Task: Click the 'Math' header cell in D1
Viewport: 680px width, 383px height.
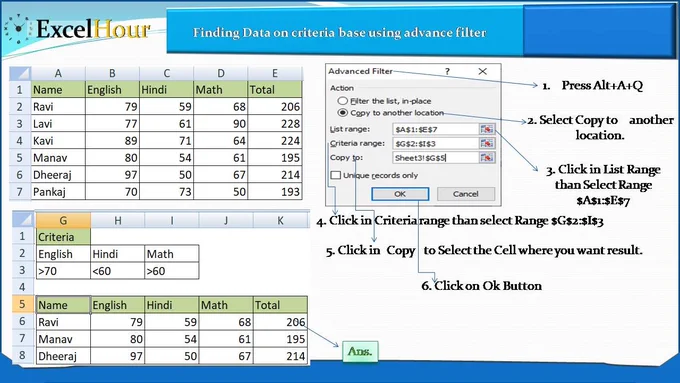Action: click(x=221, y=89)
